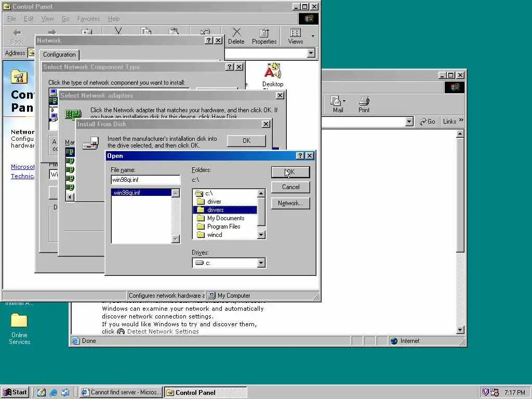Click the Mail icon in Internet Explorer

(338, 104)
